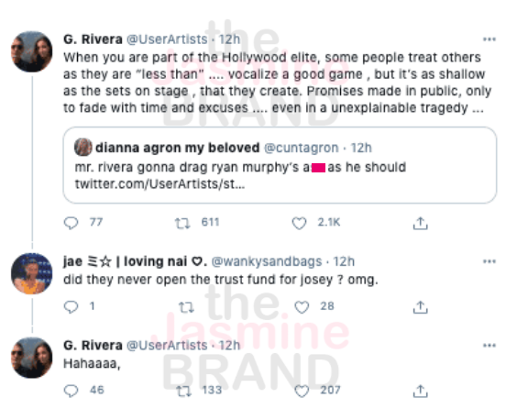Viewport: 506px width, 420px height.
Task: Open more options on jae's tweet
Action: 489,261
